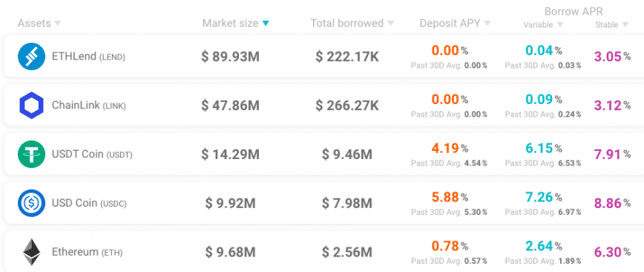
Task: Click the Ethereum diamond logo
Action: [31, 252]
